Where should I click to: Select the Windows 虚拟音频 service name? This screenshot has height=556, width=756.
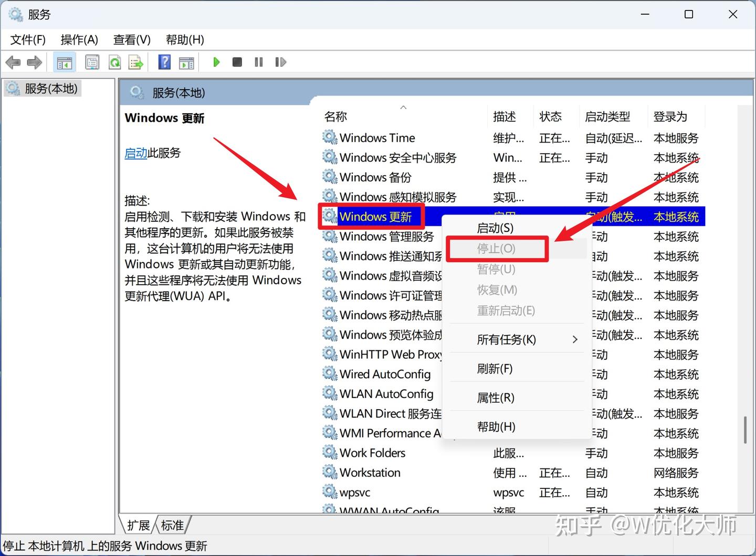click(391, 276)
